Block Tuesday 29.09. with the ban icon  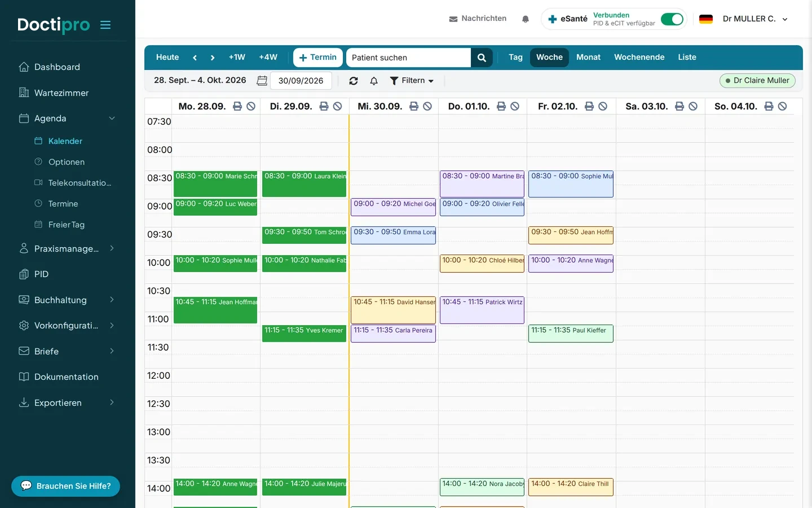coord(337,106)
